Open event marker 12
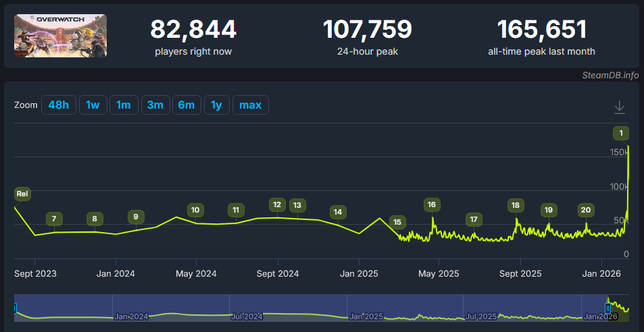 (x=276, y=204)
